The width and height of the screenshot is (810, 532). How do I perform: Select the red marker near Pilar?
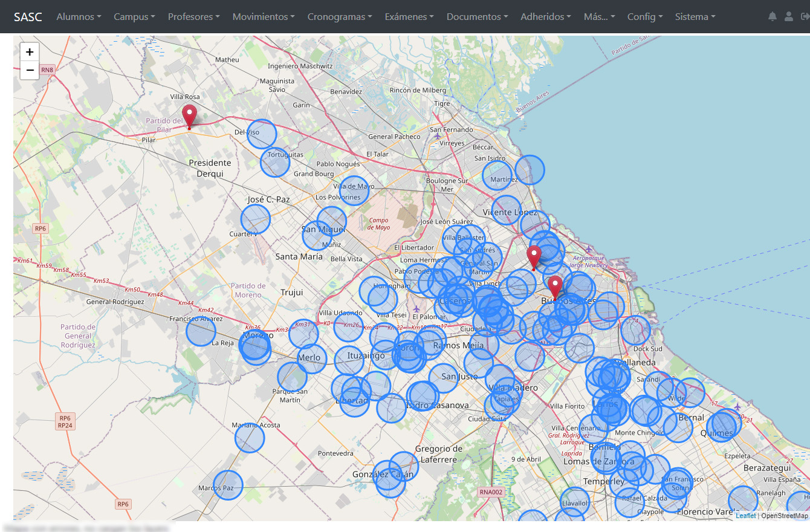pos(190,117)
